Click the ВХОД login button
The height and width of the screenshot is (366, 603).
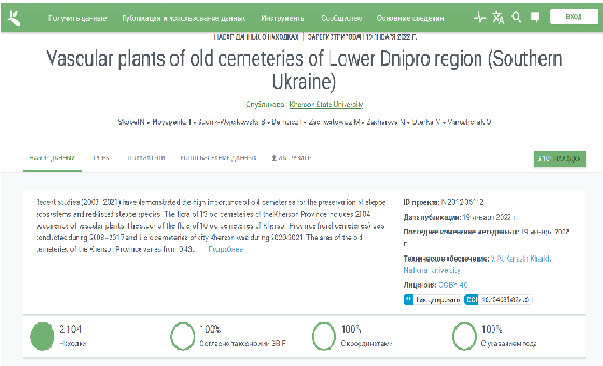tap(573, 17)
